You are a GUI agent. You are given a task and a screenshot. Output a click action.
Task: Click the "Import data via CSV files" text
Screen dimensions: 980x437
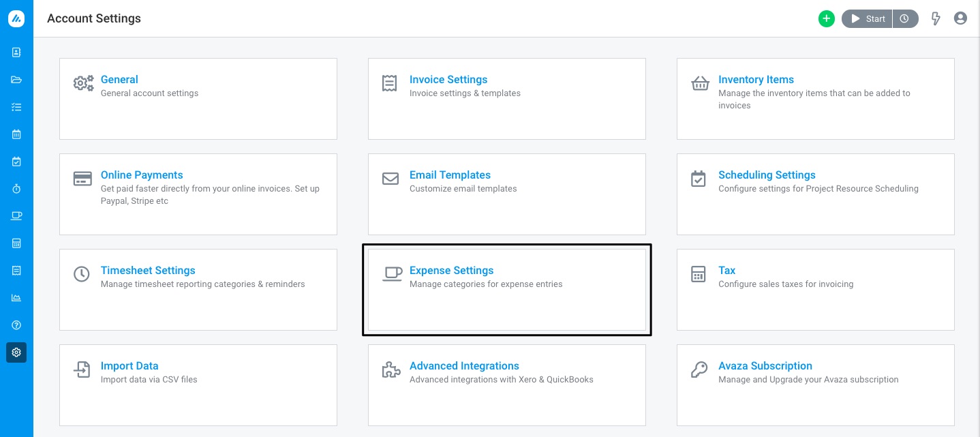pos(149,380)
